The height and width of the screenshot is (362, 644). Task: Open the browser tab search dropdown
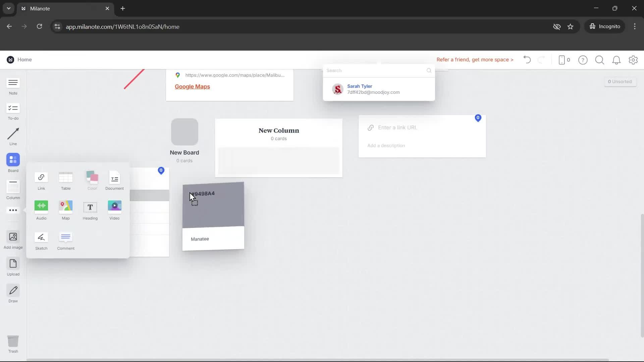pos(8,8)
